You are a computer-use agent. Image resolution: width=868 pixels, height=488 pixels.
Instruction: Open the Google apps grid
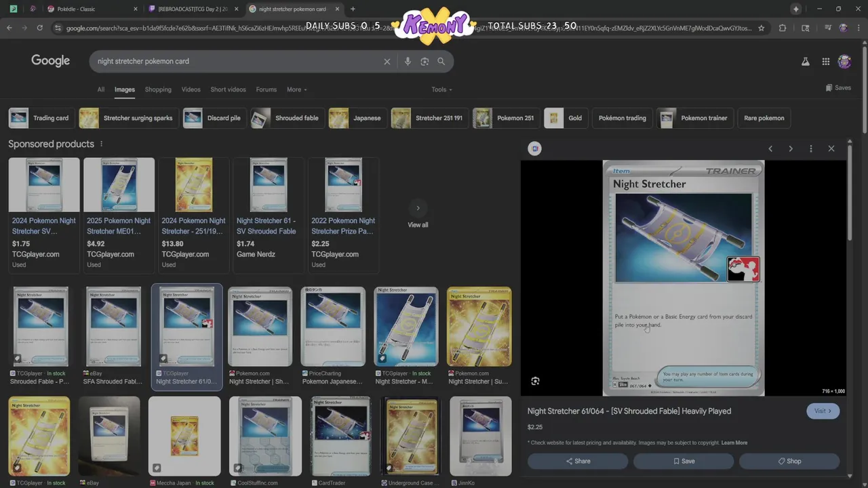[825, 61]
